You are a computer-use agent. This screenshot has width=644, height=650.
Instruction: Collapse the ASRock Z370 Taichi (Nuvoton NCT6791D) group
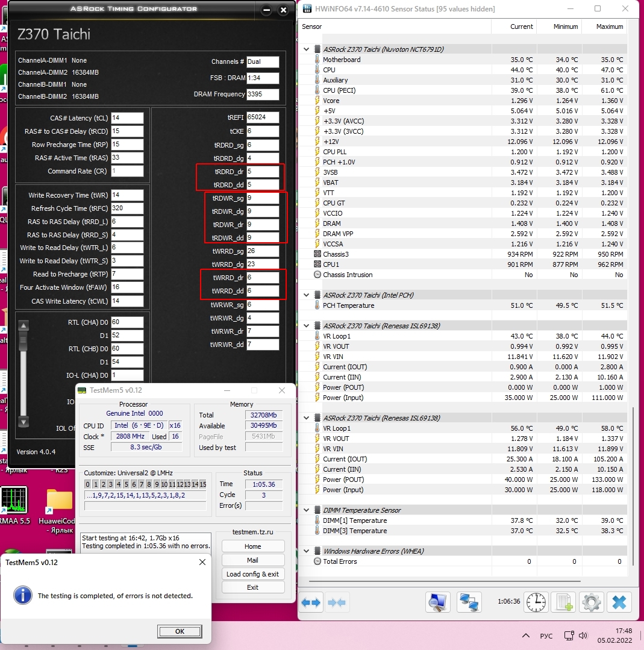click(307, 49)
